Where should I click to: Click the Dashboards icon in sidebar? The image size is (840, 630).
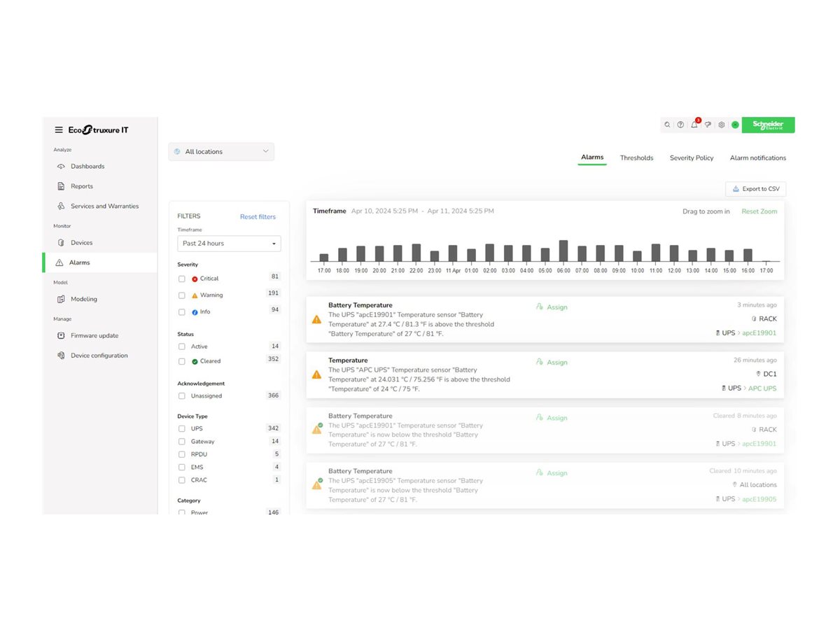[x=61, y=167]
